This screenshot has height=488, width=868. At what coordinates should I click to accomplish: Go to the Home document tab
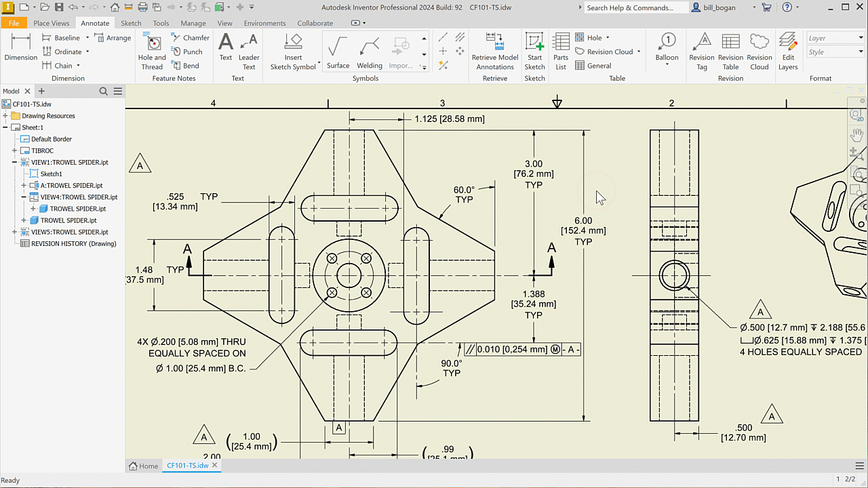(x=144, y=466)
